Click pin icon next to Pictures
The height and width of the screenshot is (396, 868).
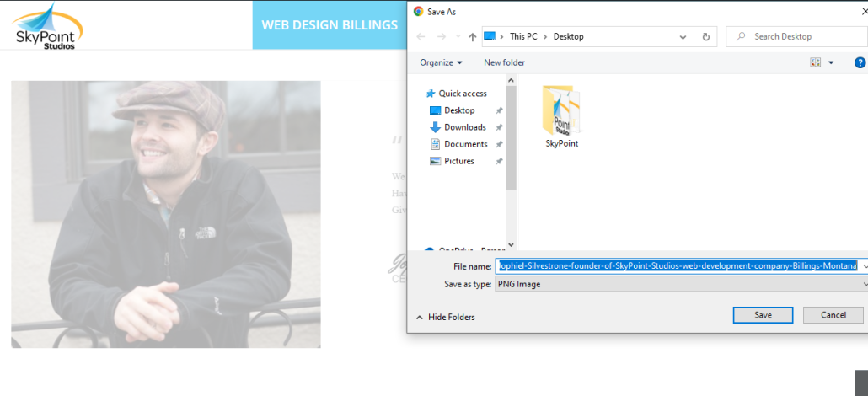point(499,161)
